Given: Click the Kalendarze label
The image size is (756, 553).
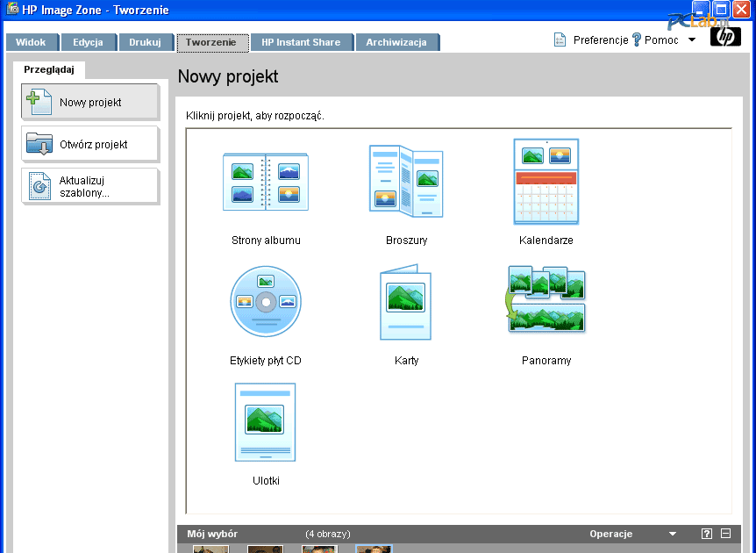Looking at the screenshot, I should click(546, 241).
